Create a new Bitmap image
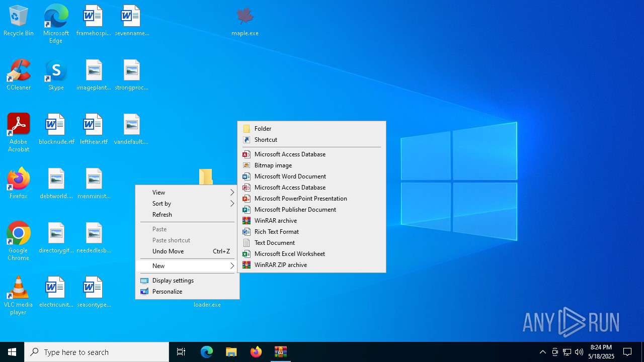This screenshot has height=362, width=644. (x=311, y=165)
